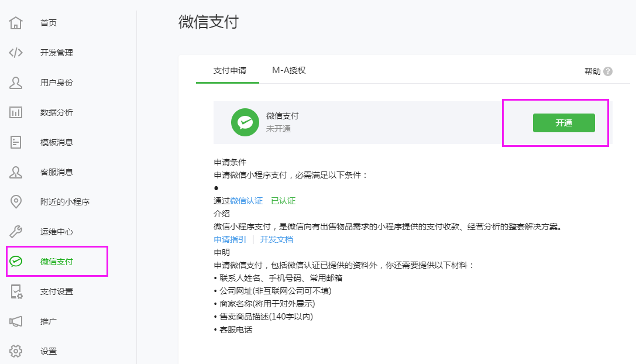Navigate to 运维中心

click(x=56, y=232)
